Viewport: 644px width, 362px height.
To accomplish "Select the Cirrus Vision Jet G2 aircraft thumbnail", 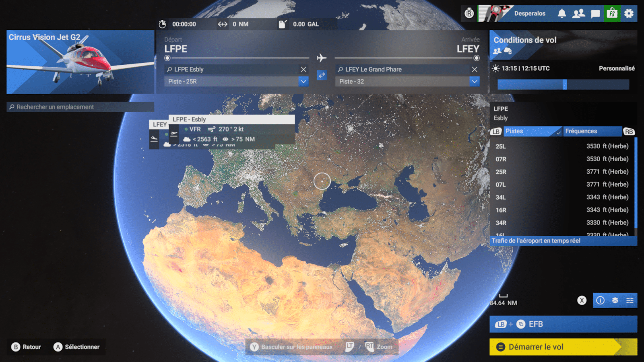I will point(80,62).
